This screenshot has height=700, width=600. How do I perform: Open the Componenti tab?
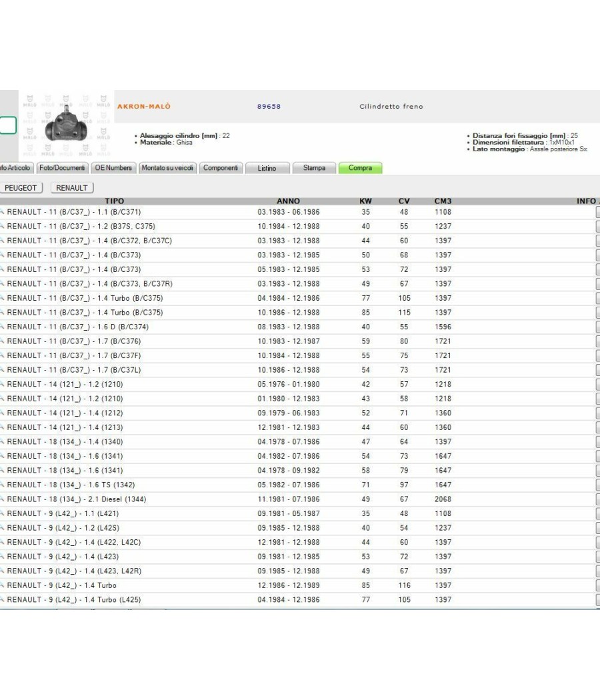221,168
